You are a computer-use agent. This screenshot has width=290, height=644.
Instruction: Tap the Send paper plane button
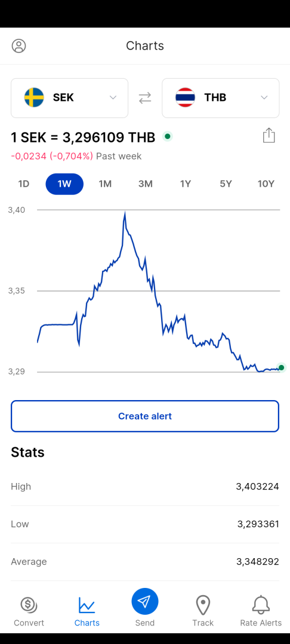[x=145, y=602]
